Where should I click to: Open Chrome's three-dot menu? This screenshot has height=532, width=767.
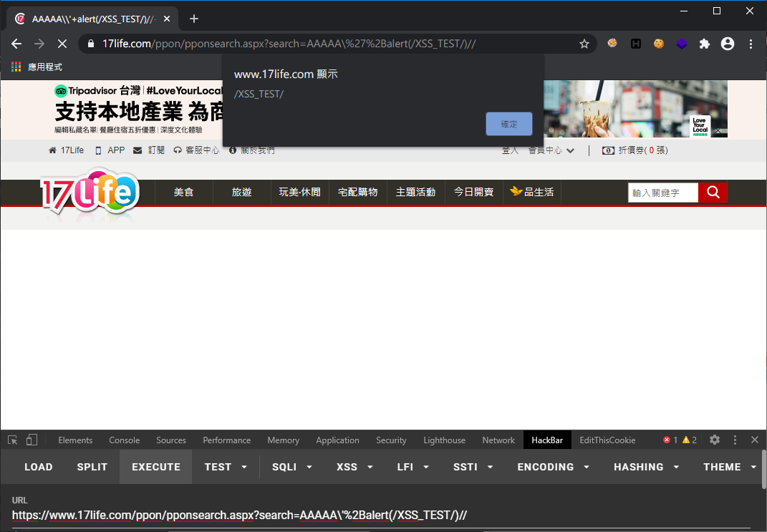[751, 44]
